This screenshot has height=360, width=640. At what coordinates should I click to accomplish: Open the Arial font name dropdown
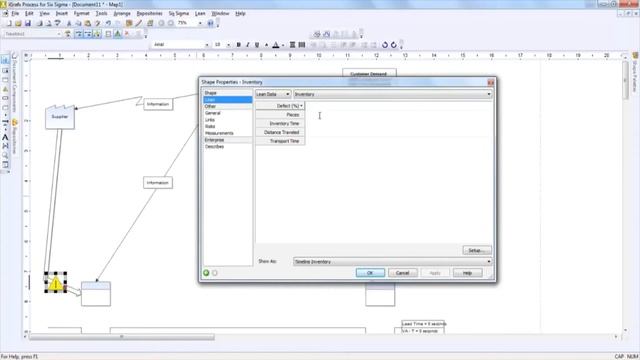click(207, 45)
